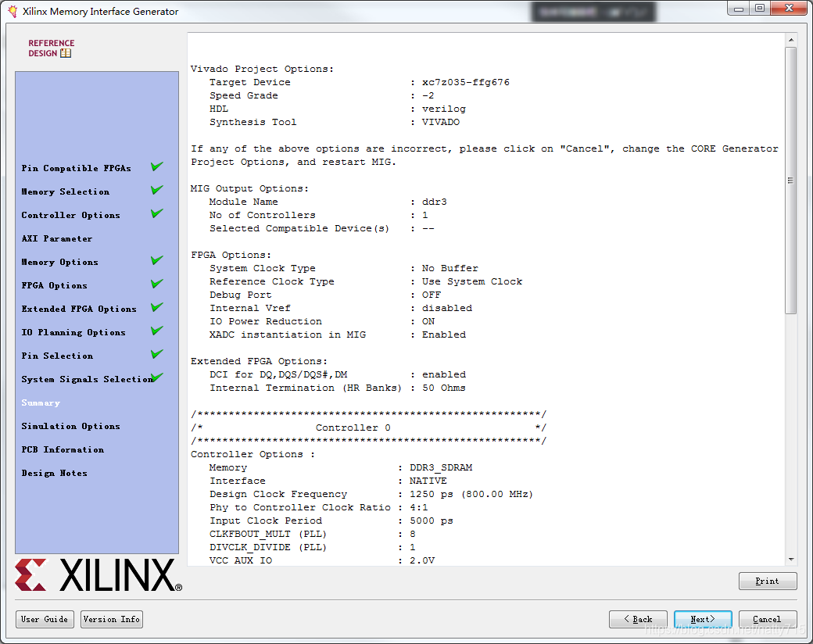
Task: Click the green checkmark next to Pin Compatible FPGAs
Action: (x=157, y=166)
